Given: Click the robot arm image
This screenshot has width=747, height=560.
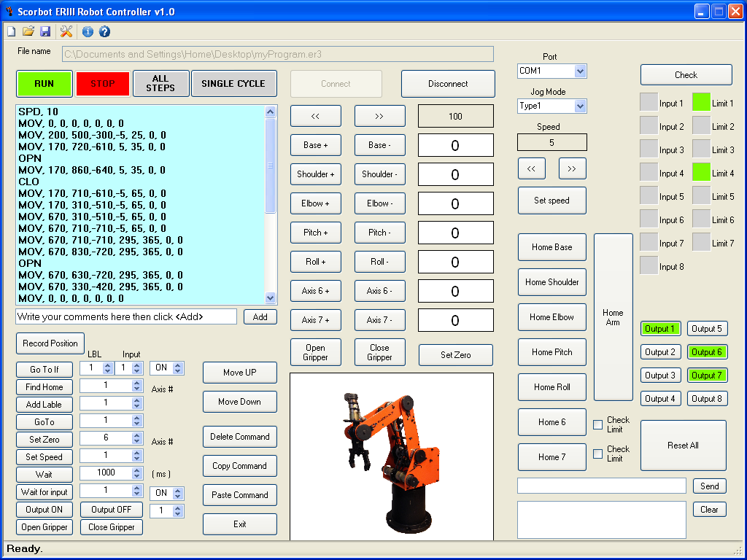Looking at the screenshot, I should [x=392, y=456].
